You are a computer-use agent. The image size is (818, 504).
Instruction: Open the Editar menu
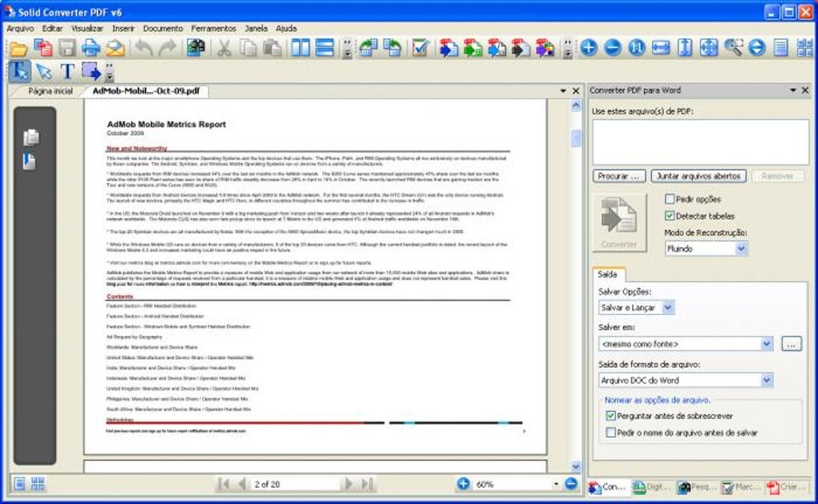[52, 28]
